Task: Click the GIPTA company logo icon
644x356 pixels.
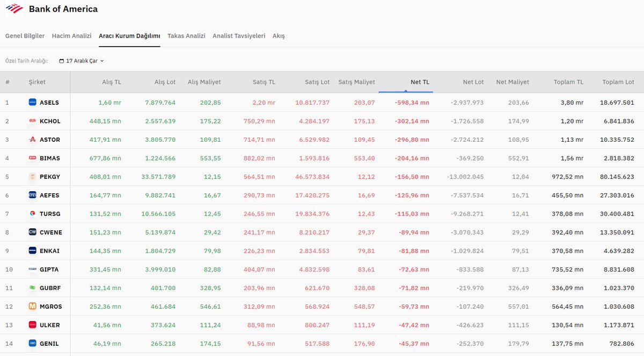Action: (x=33, y=270)
